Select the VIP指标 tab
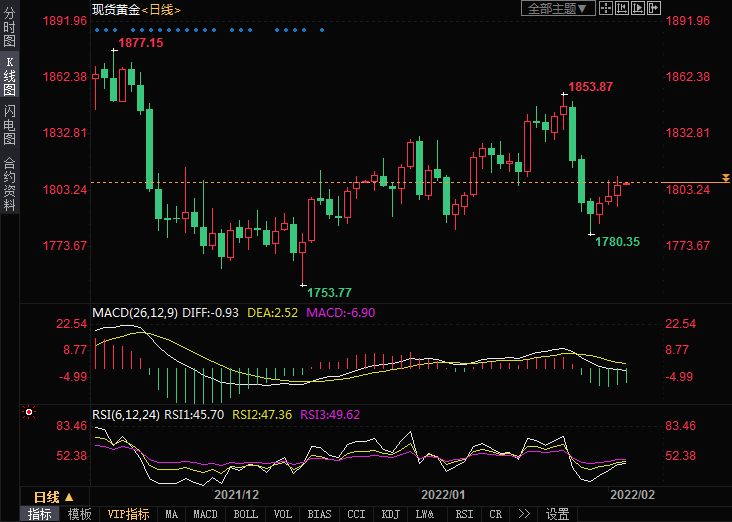 click(x=129, y=514)
